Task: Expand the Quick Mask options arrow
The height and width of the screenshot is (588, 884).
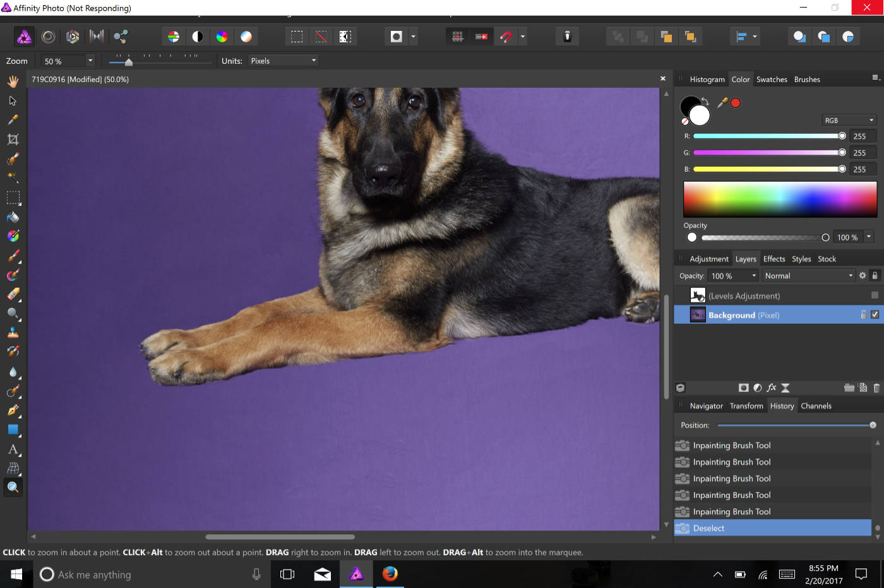Action: [x=413, y=37]
